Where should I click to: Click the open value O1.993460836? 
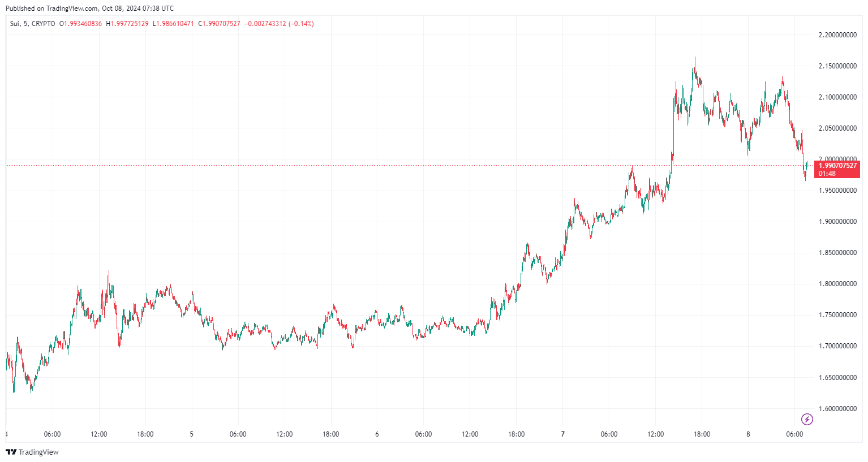click(80, 24)
